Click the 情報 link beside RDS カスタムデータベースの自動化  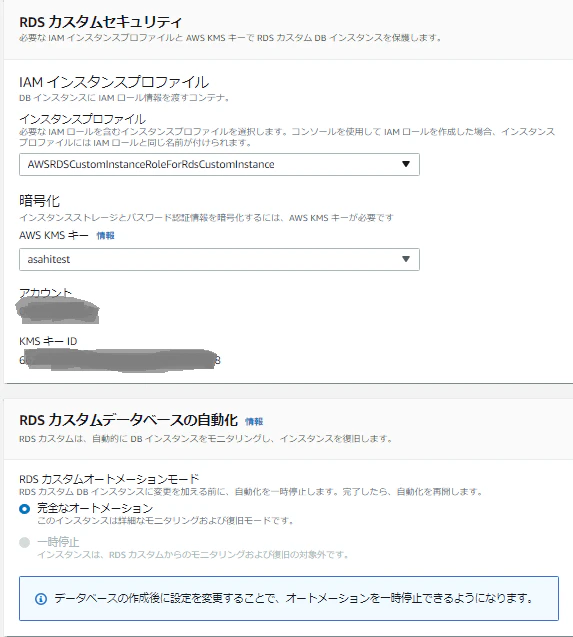tap(254, 422)
